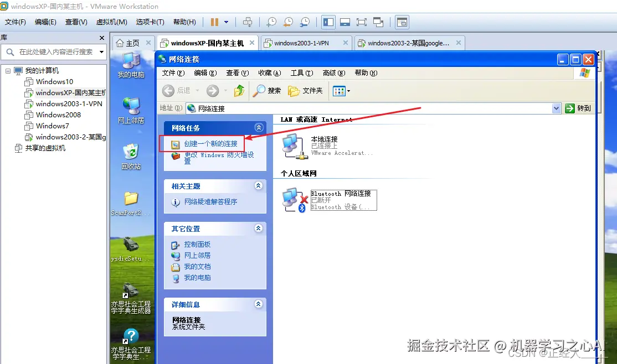Collapse the 网络任务 panel
Screen dimensions: 617x364
tap(259, 128)
